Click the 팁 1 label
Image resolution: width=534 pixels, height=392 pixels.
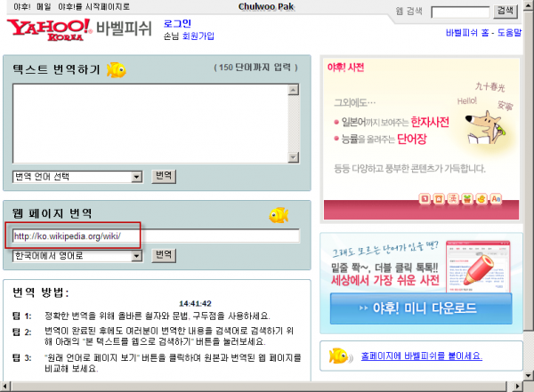[22, 316]
